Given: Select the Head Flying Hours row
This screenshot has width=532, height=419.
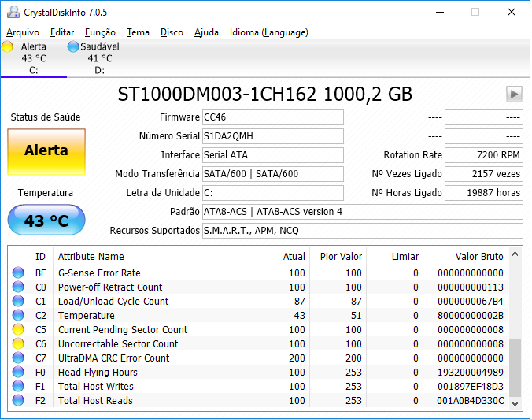Looking at the screenshot, I should tap(258, 373).
